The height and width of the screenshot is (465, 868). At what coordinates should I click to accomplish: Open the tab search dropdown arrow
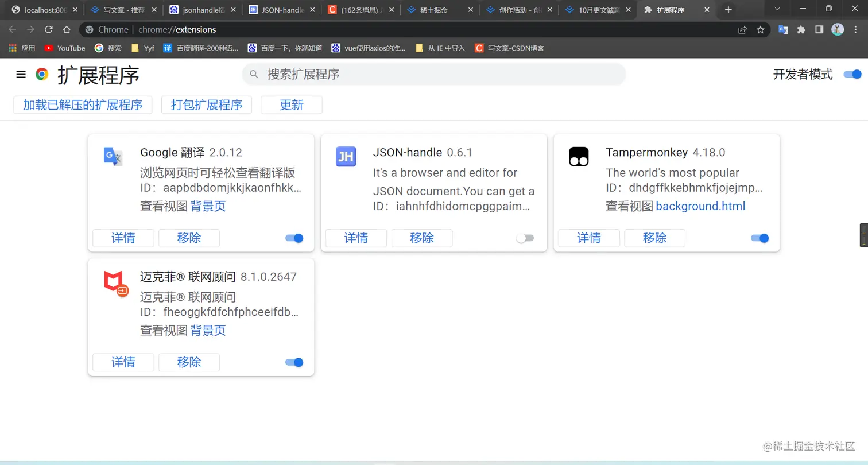click(777, 8)
